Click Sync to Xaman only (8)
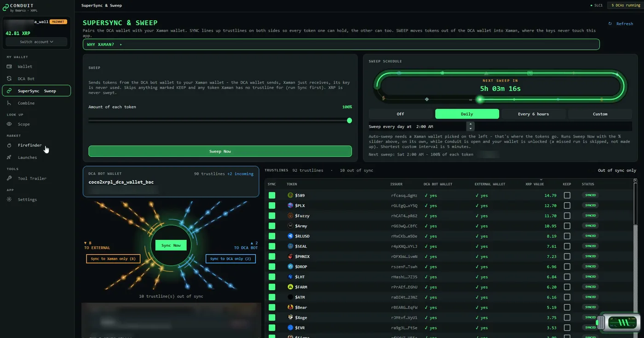The image size is (644, 338). 113,259
